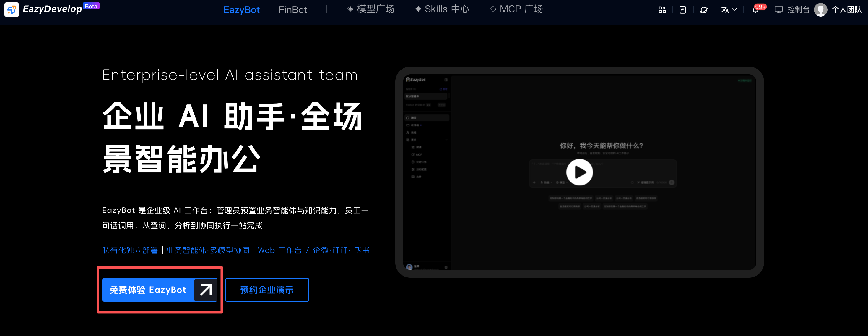Viewport: 868px width, 336px height.
Task: Click the Web 工作台 / 企微·钉钉·飞书 text
Action: coord(314,250)
